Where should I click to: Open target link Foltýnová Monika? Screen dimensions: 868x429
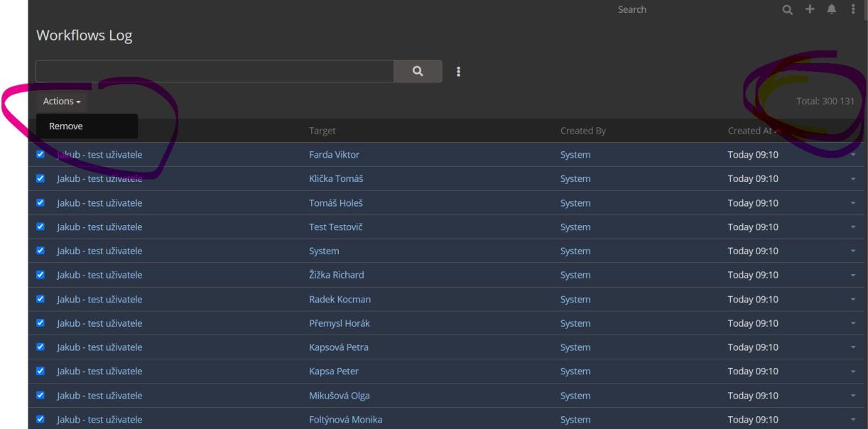tap(346, 420)
